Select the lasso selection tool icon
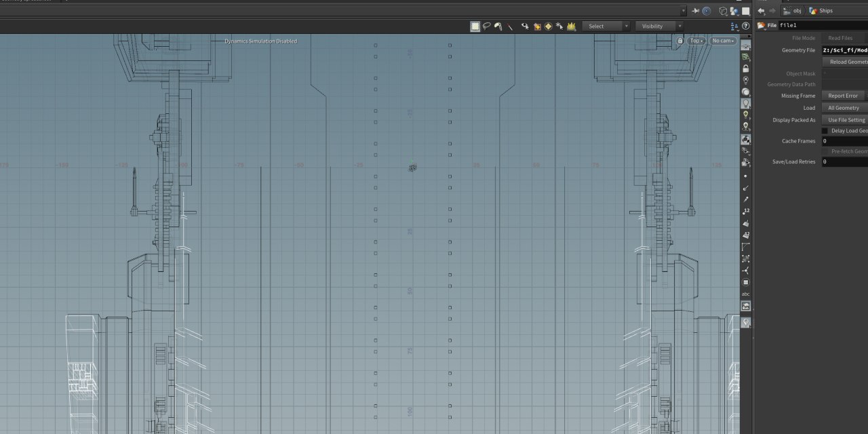868x434 pixels. (487, 26)
